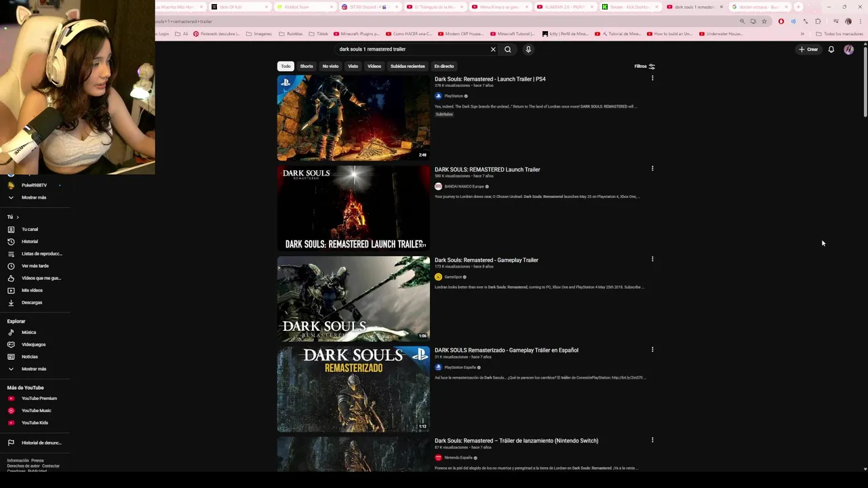Viewport: 868px width, 488px height.
Task: Open Historial de denuncias in sidebar
Action: (35, 443)
